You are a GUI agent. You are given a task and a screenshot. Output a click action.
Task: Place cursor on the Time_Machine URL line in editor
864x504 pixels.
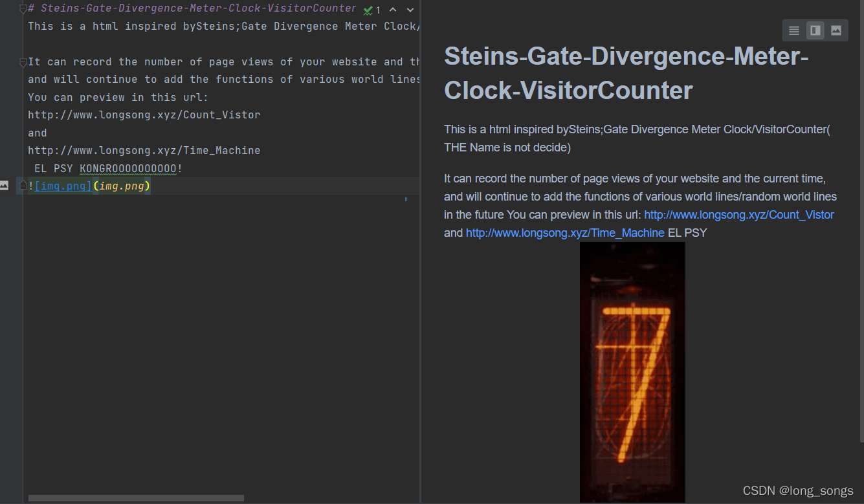coord(144,151)
